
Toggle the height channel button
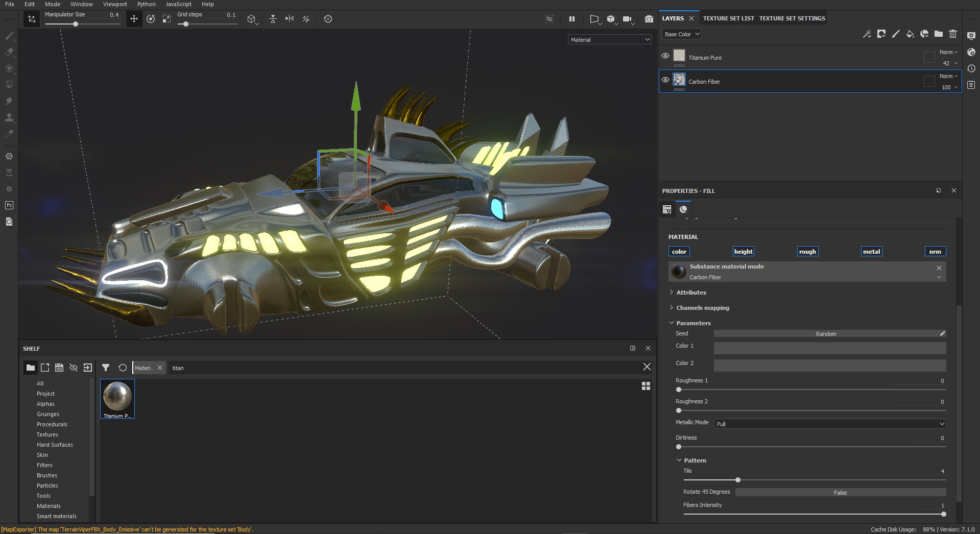(x=744, y=251)
